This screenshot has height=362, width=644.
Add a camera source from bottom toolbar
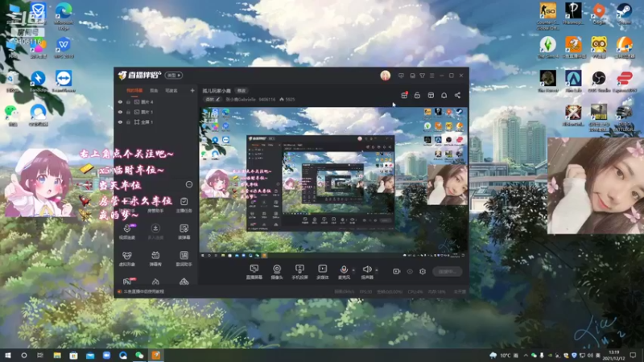277,272
